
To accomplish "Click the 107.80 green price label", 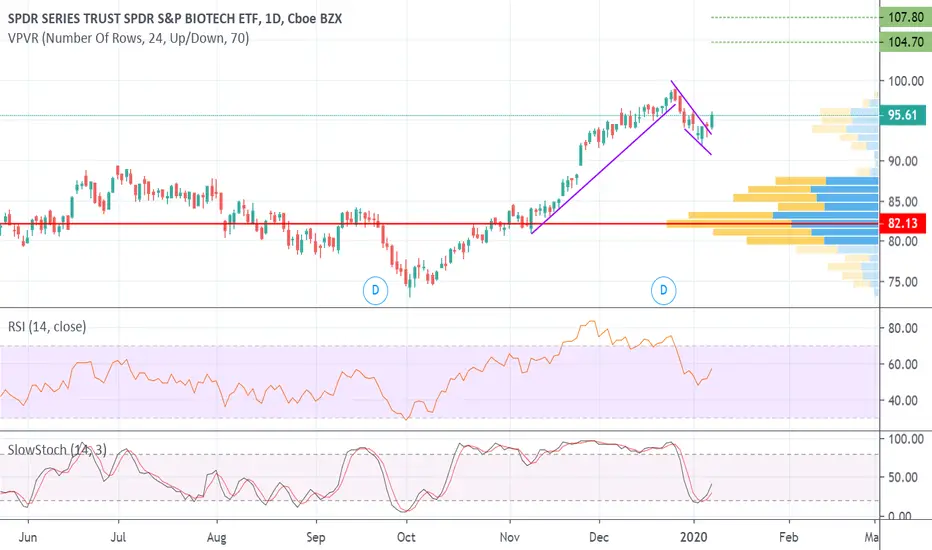I will pyautogui.click(x=905, y=17).
